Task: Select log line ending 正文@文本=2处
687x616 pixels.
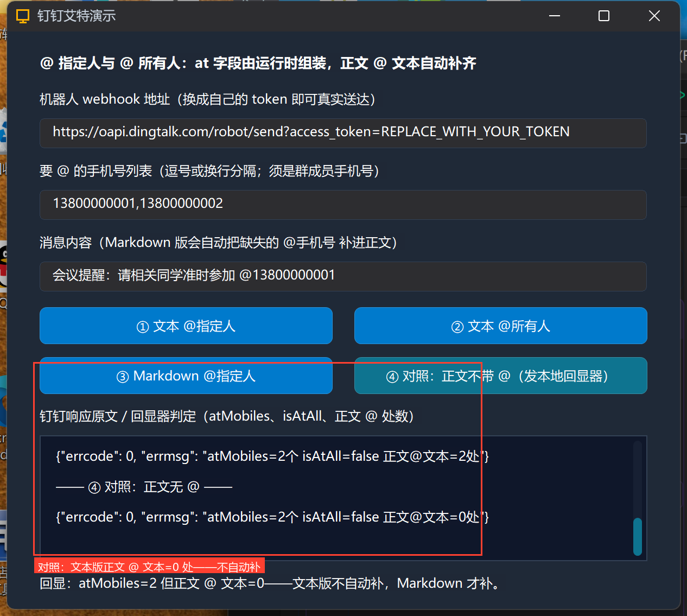Action: pyautogui.click(x=272, y=456)
